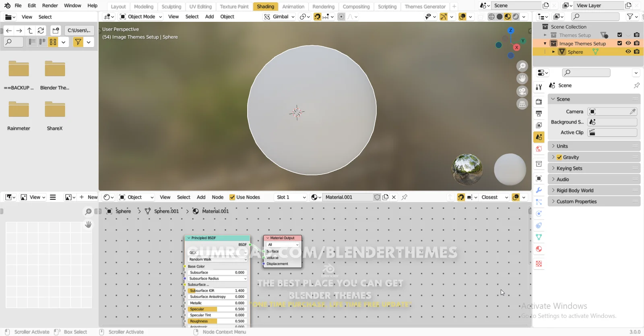Toggle file browser filter funnel

tap(78, 42)
